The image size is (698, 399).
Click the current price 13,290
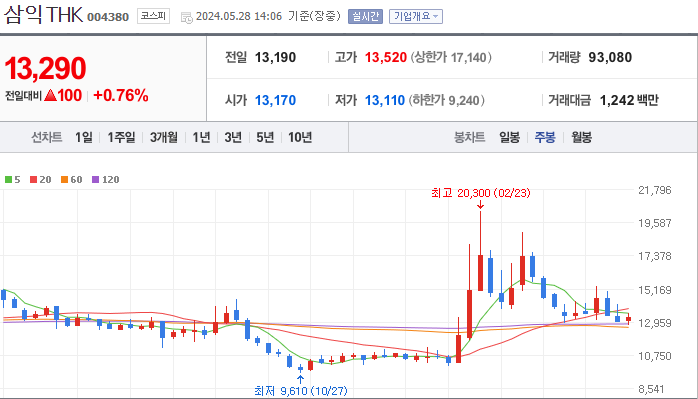coord(45,69)
